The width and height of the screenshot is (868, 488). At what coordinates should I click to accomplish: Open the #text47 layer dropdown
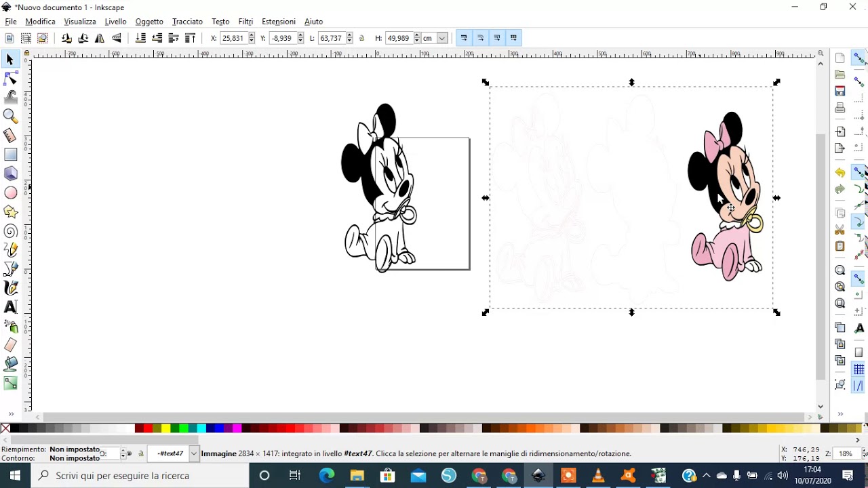[194, 453]
